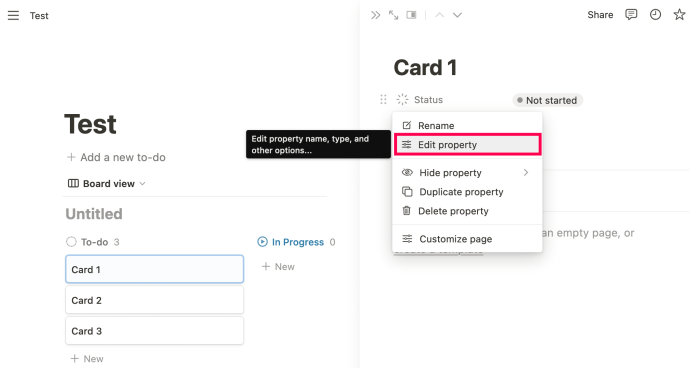Open the hamburger sidebar menu
The height and width of the screenshot is (368, 690).
point(13,15)
